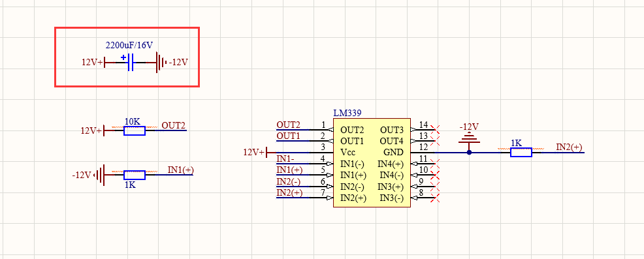
Task: Click the 1K label above the IN2(+) resistor
Action: click(516, 143)
